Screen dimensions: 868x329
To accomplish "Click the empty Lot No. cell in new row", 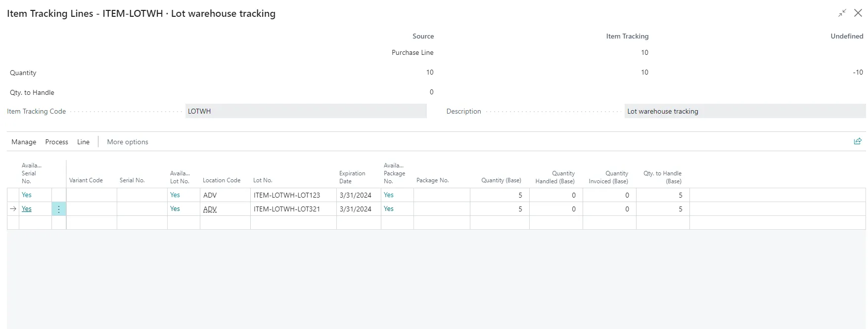I will (293, 223).
